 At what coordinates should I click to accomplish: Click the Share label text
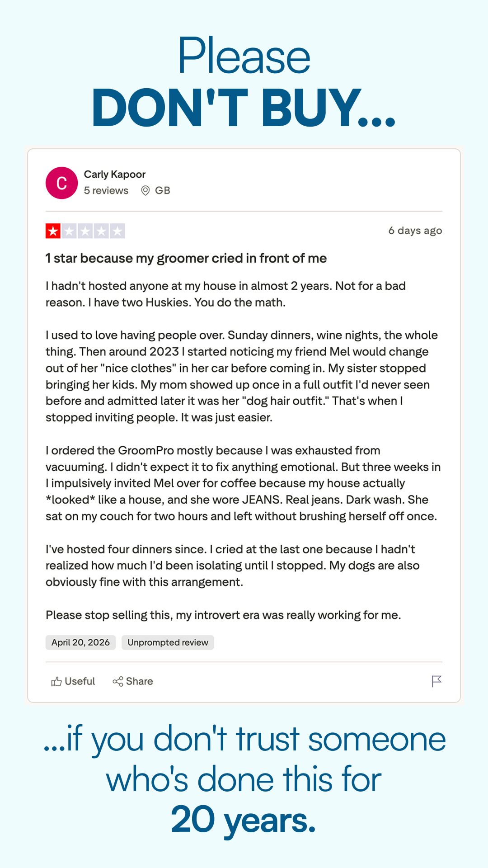140,681
